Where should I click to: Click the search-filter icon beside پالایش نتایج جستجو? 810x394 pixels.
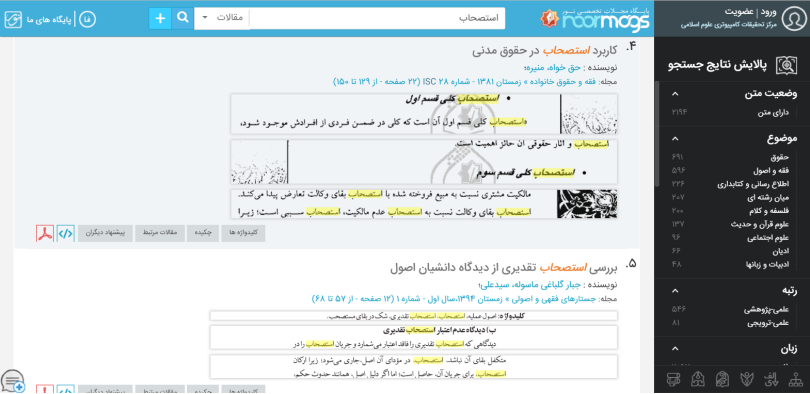[786, 65]
